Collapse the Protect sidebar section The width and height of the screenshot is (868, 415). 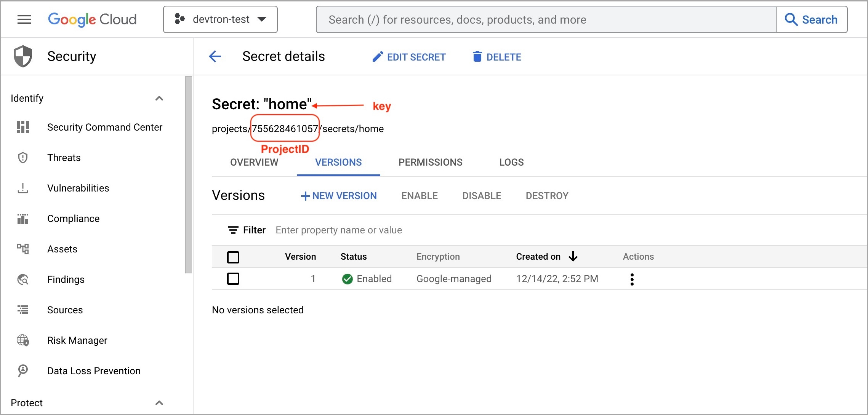[159, 403]
